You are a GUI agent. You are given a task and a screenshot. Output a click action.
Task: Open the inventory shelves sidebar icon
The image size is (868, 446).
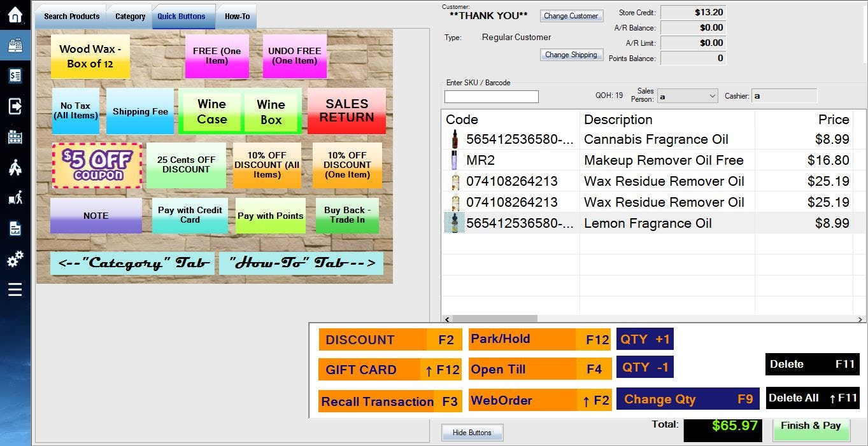15,137
